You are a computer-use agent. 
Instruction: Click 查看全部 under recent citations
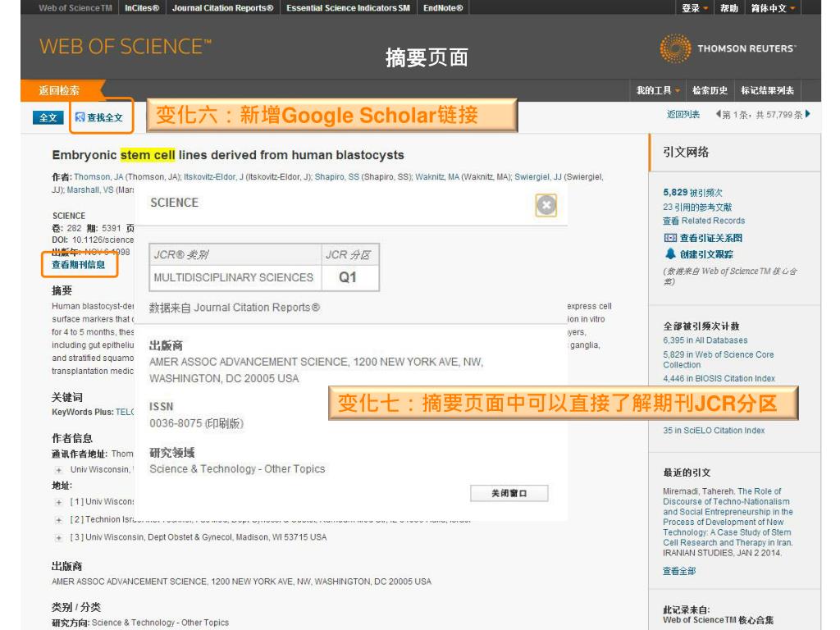[678, 571]
